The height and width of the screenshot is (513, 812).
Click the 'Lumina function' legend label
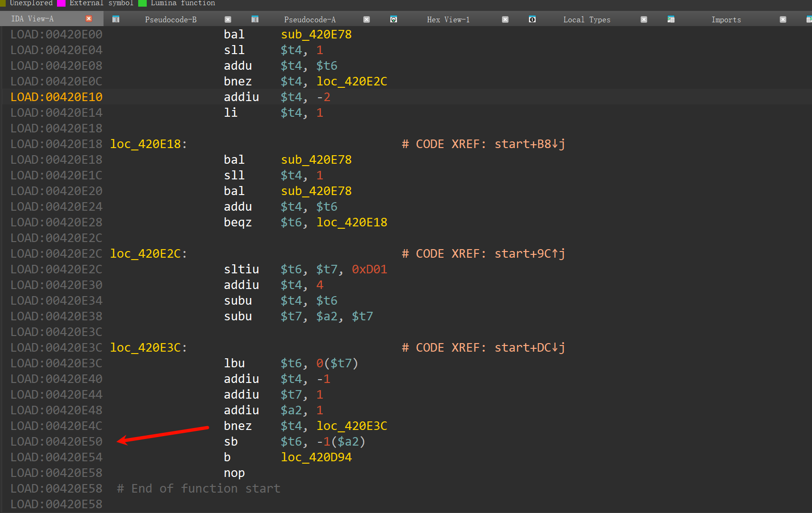tap(183, 3)
